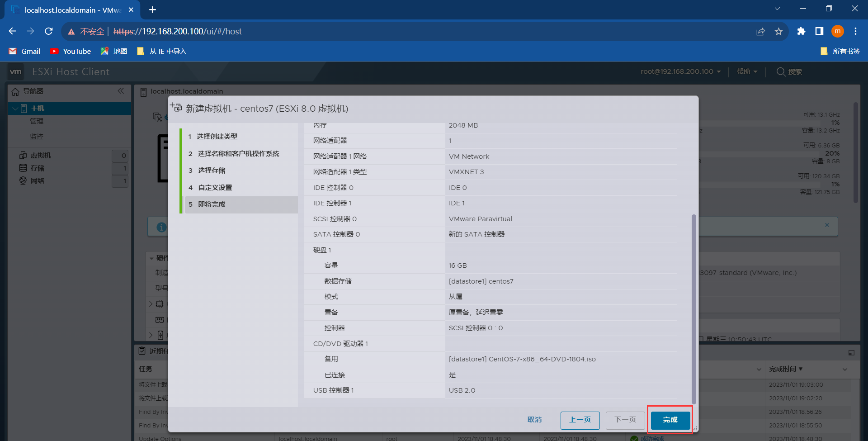
Task: Open the 从 IE 中导入 bookmark folder
Action: click(x=162, y=51)
